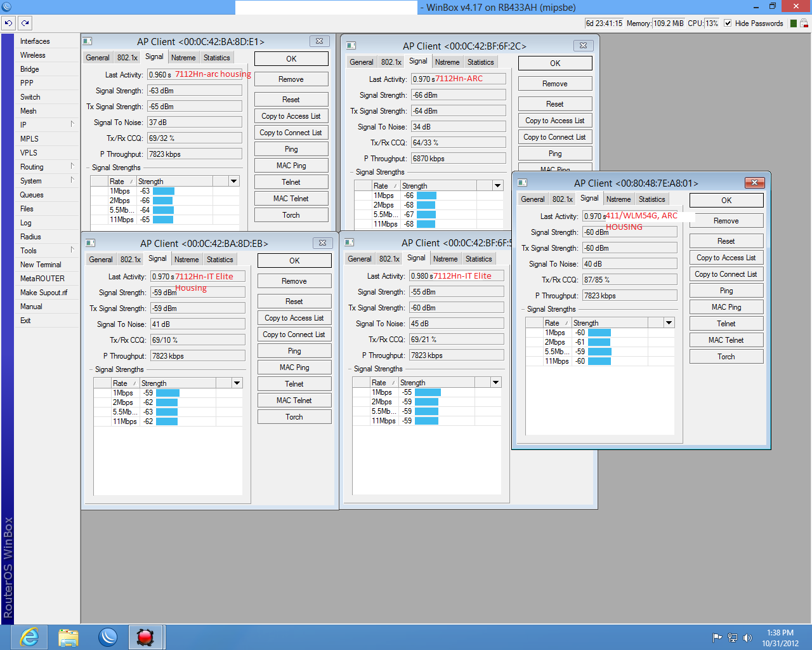This screenshot has height=650, width=812.
Task: Click Tx/Rx CCQ field showing 69/10 %
Action: [197, 340]
